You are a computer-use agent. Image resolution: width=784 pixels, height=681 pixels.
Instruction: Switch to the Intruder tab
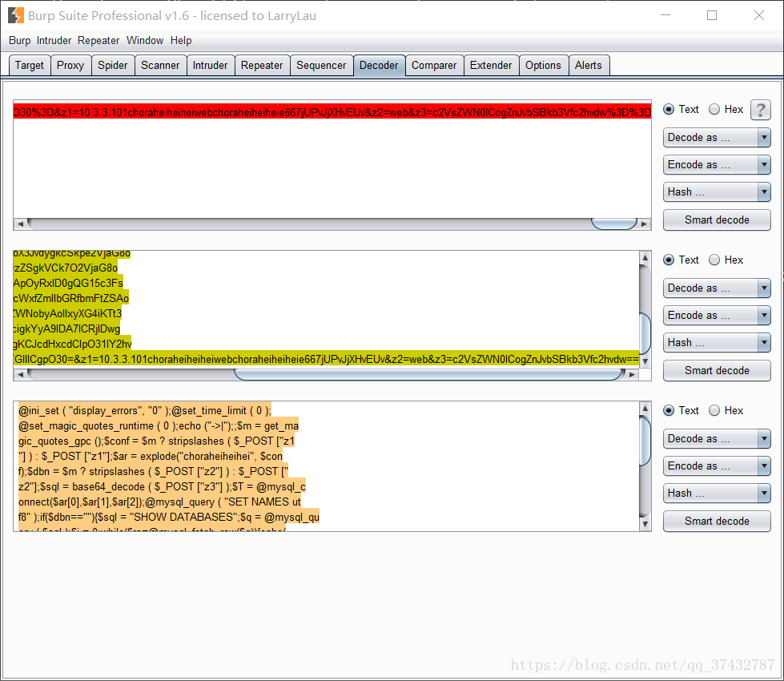[x=210, y=66]
